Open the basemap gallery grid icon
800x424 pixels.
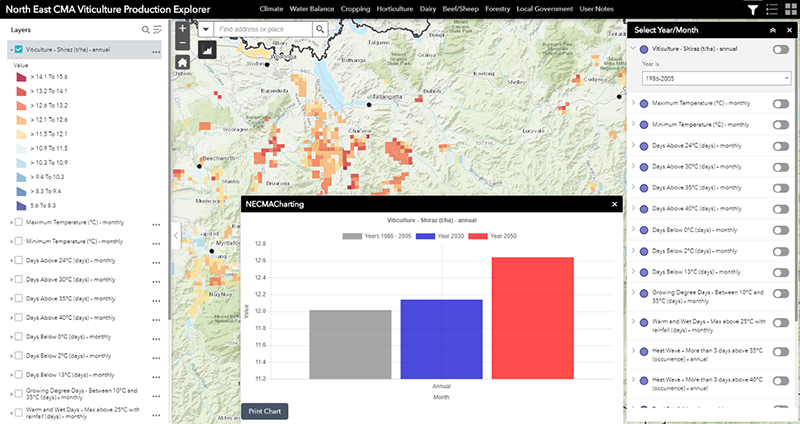tap(788, 10)
